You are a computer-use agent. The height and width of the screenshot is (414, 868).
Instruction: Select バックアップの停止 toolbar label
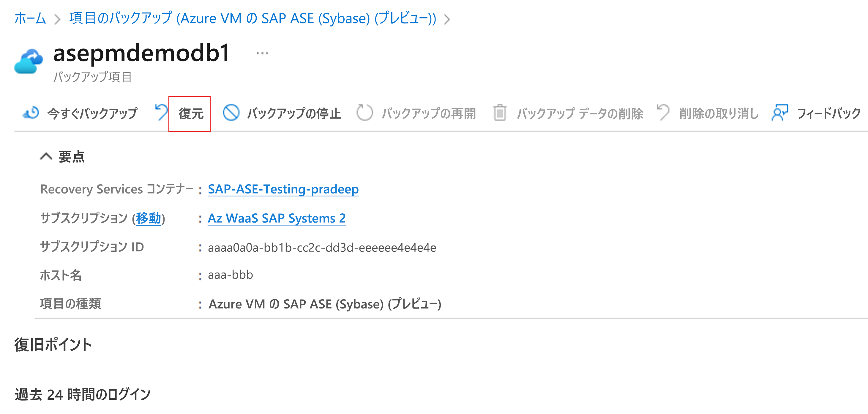click(294, 113)
